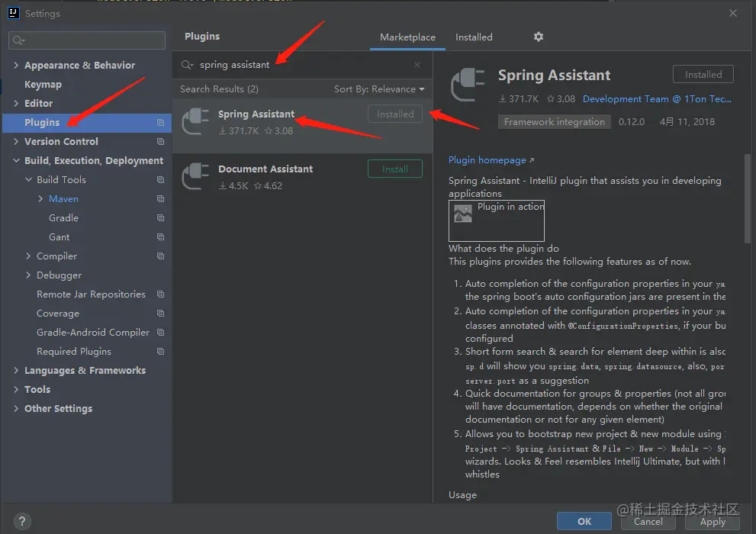
Task: Select Plugins in the settings tree
Action: click(x=87, y=122)
